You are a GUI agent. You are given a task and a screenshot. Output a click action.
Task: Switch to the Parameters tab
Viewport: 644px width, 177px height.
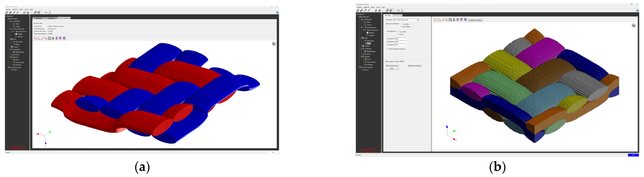(x=51, y=18)
